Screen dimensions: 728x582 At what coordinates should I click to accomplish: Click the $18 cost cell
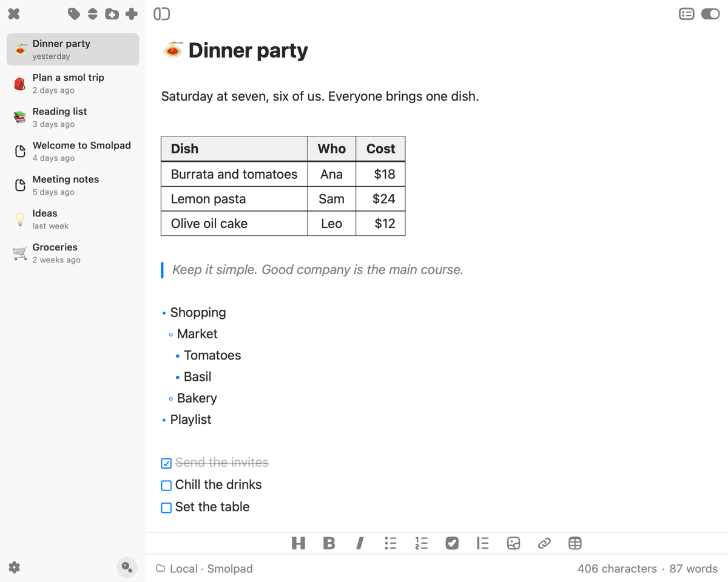(380, 174)
